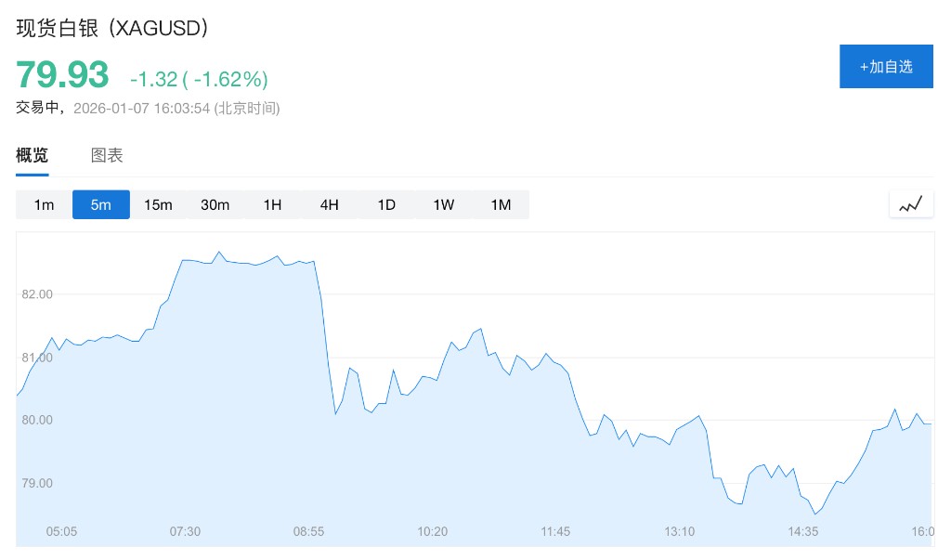
Task: Click the line chart type icon
Action: pyautogui.click(x=910, y=204)
